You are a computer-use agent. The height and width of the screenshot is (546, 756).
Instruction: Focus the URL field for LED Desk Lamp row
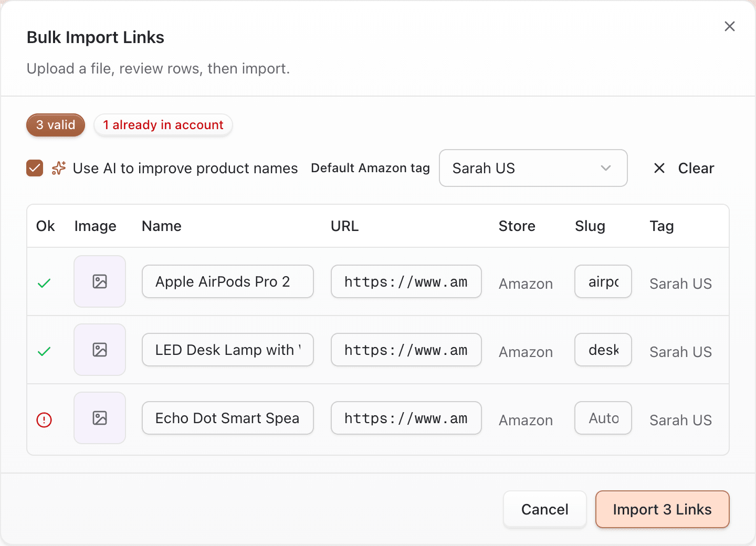(x=406, y=350)
